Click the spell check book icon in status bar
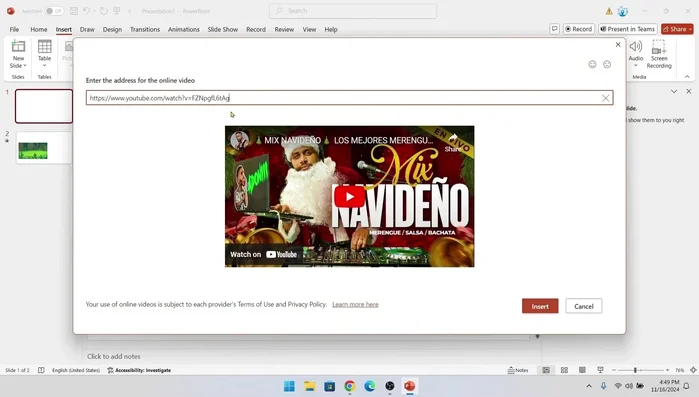 point(41,370)
